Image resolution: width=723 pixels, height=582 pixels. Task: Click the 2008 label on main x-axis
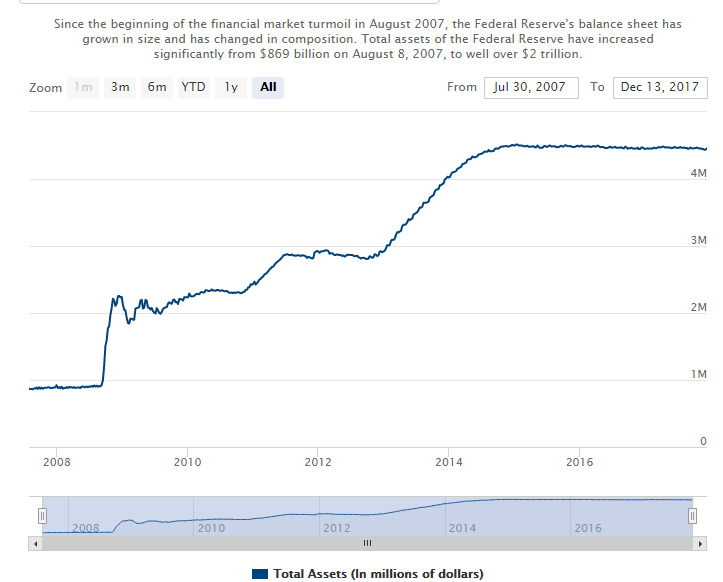coord(57,462)
